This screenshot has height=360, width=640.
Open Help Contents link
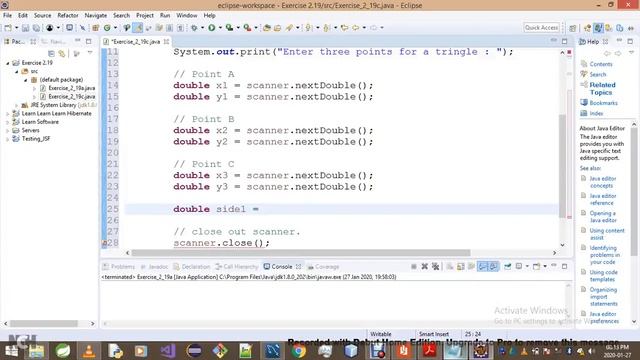coord(601,64)
